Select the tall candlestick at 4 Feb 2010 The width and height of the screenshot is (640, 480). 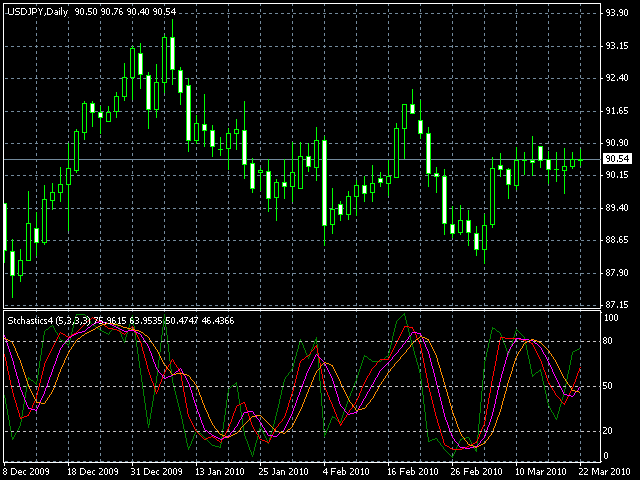point(324,182)
